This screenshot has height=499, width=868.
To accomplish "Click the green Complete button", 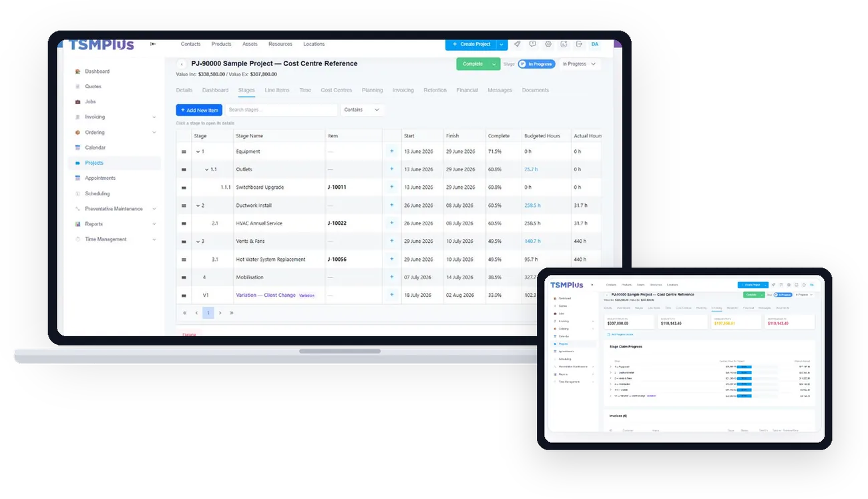I will 473,64.
